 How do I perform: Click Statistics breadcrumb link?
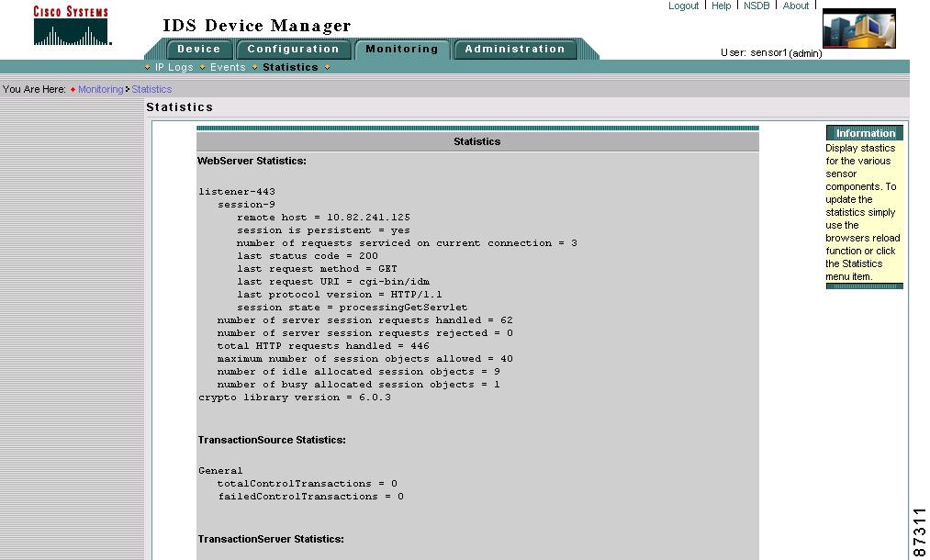click(x=151, y=89)
